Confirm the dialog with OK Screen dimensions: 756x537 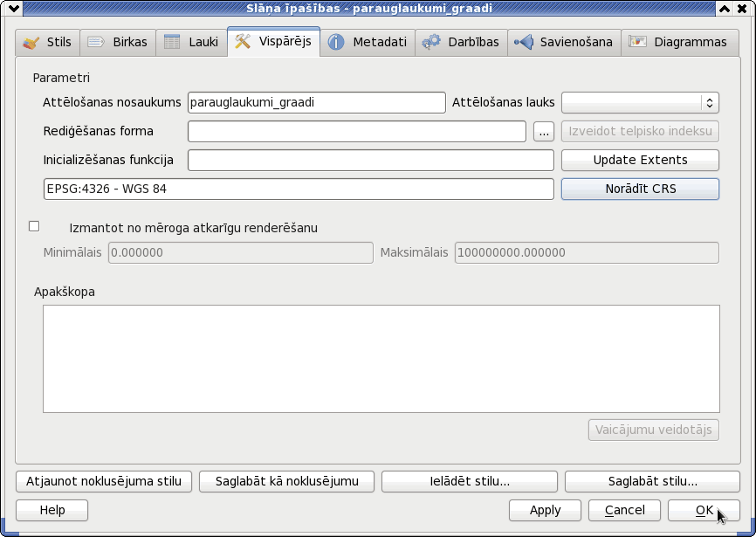704,510
